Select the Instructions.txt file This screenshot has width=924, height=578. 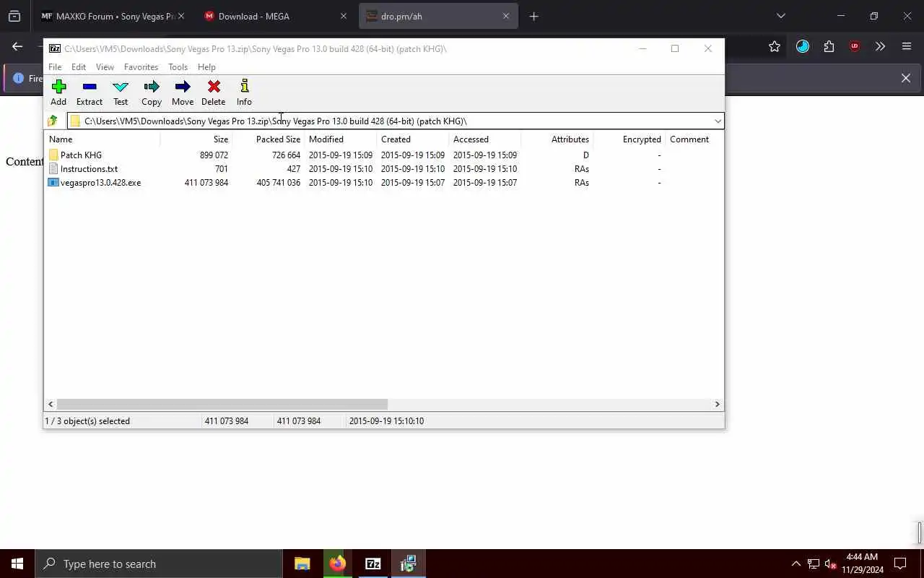(x=83, y=168)
